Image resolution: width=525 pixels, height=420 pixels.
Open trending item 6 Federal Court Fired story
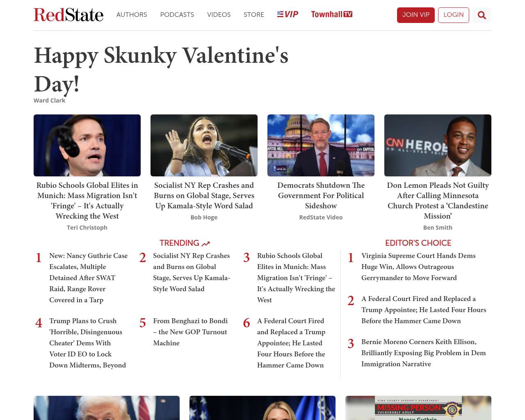(291, 343)
